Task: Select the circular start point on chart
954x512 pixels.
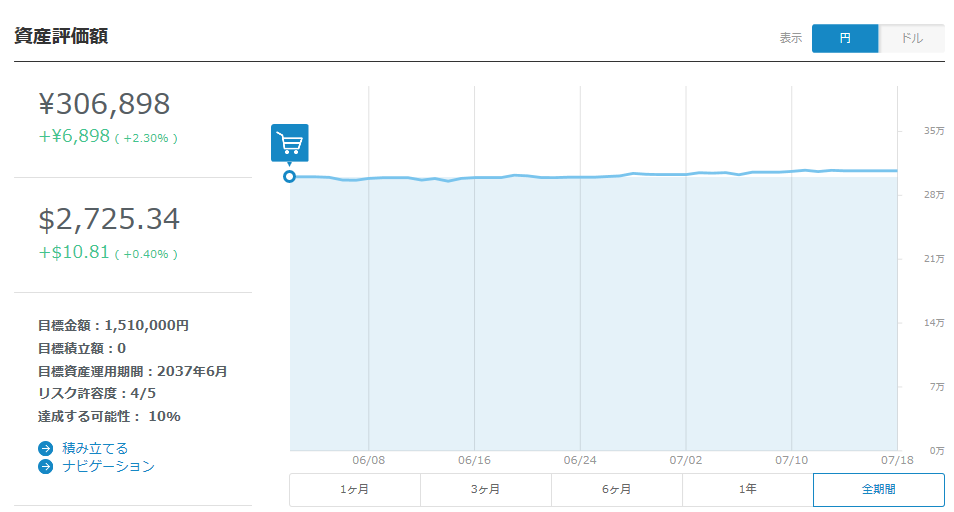Action: (x=289, y=177)
